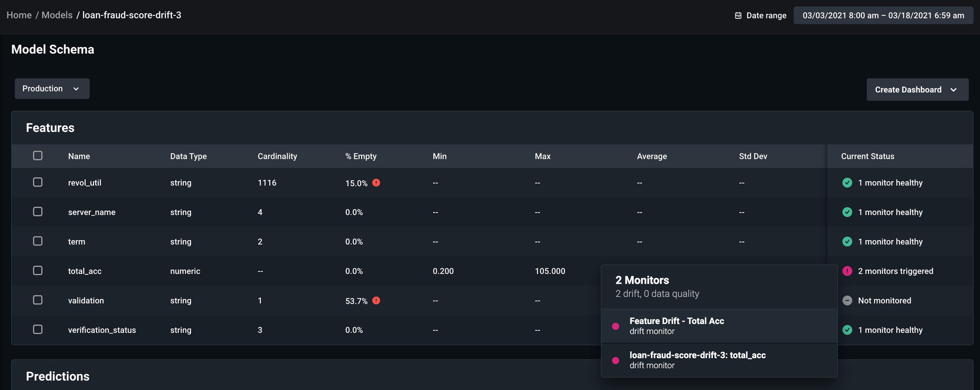The height and width of the screenshot is (390, 980).
Task: Click gray not-monitored icon for validation
Action: coord(847,300)
